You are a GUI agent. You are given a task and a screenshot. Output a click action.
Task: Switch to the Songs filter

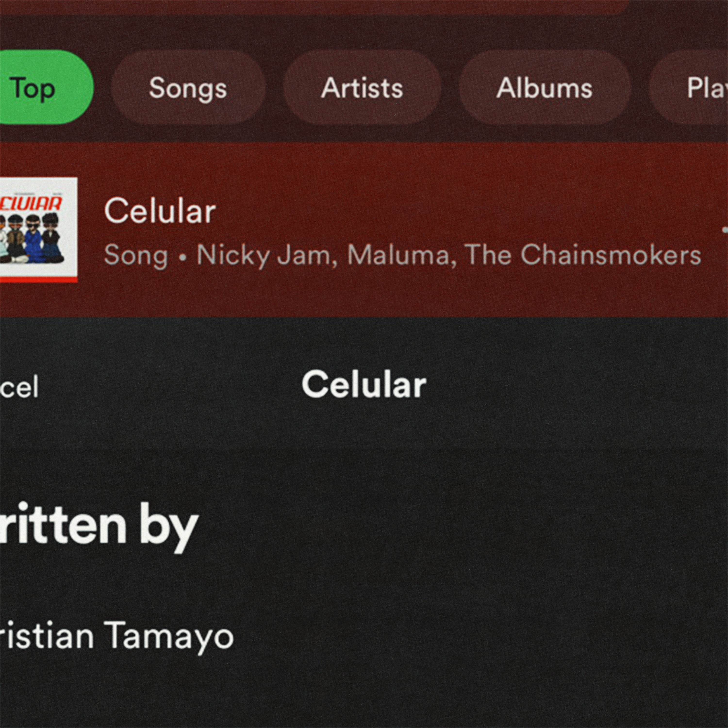pos(188,87)
